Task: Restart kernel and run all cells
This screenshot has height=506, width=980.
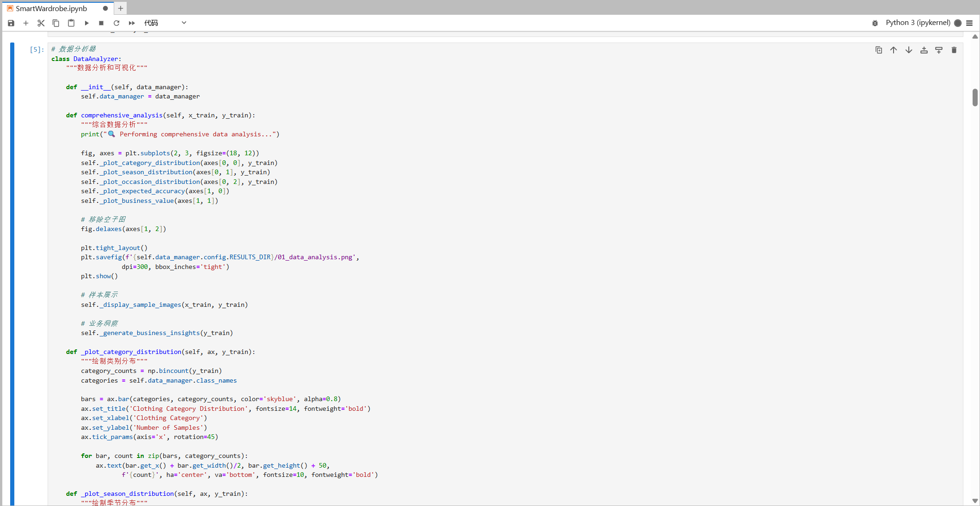Action: click(x=132, y=23)
